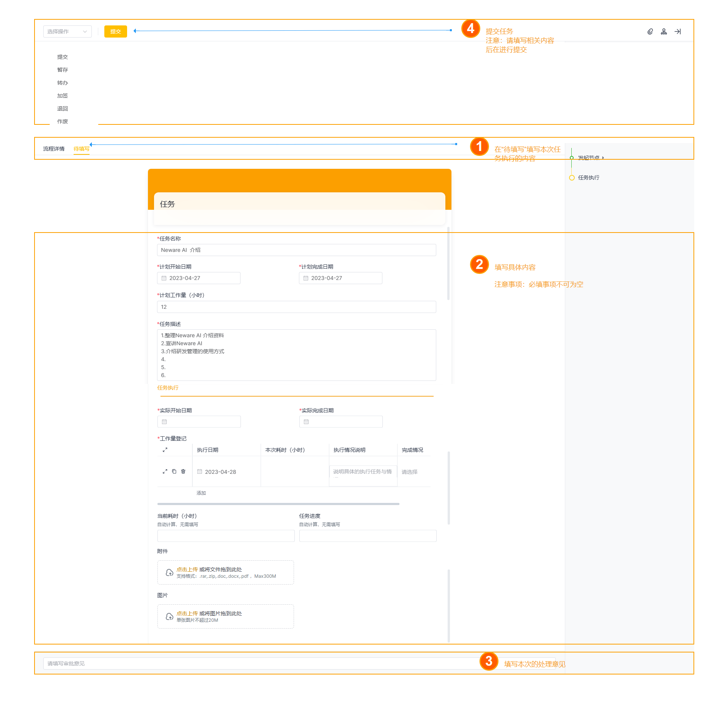
Task: Collapse the side panel arrow icon
Action: coord(678,31)
